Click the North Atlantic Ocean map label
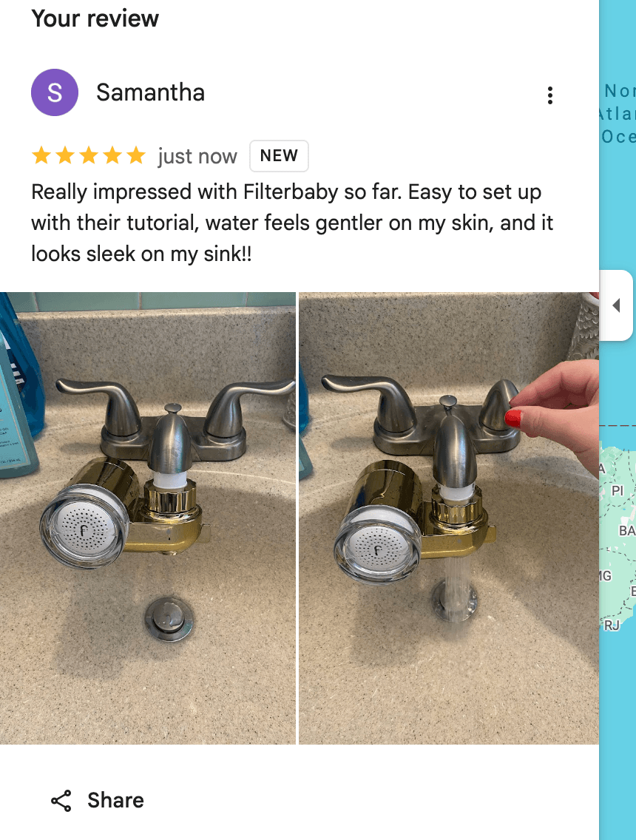Image resolution: width=636 pixels, height=840 pixels. point(617,114)
